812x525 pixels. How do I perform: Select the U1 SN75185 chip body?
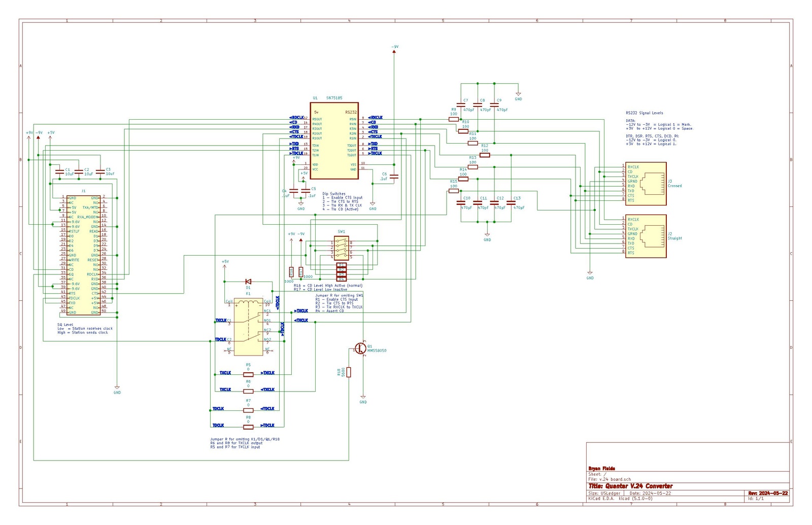pyautogui.click(x=334, y=141)
